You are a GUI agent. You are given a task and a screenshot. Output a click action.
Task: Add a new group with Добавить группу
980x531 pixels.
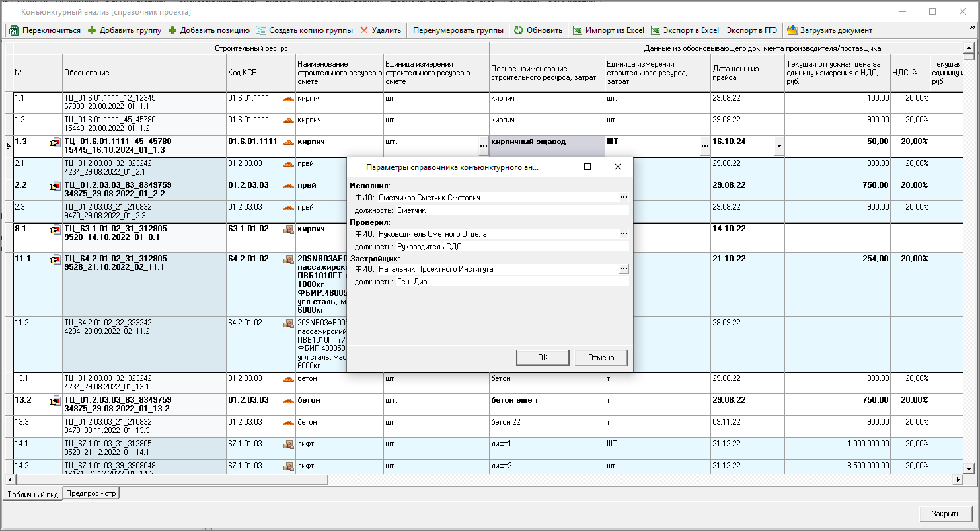coord(124,30)
